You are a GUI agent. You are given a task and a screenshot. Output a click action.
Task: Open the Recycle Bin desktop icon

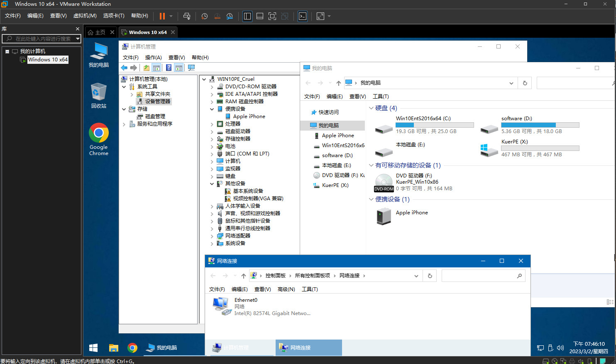pyautogui.click(x=99, y=96)
